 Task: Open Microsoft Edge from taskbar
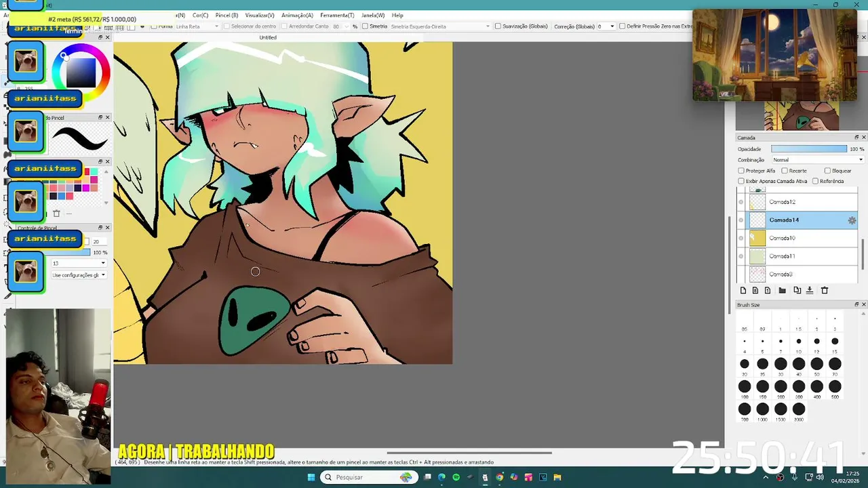[441, 477]
